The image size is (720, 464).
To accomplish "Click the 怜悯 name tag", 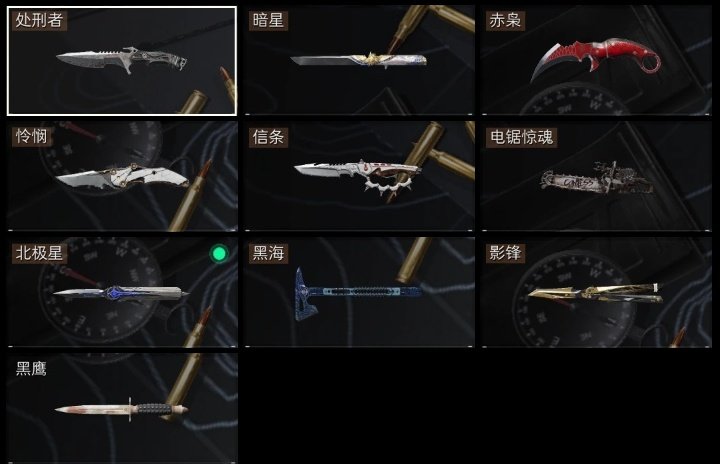I will [x=31, y=136].
